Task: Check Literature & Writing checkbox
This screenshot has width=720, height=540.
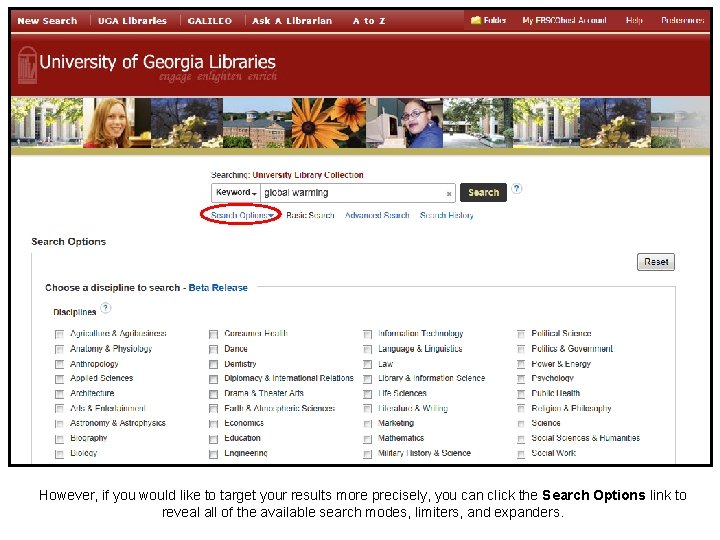Action: tap(367, 409)
